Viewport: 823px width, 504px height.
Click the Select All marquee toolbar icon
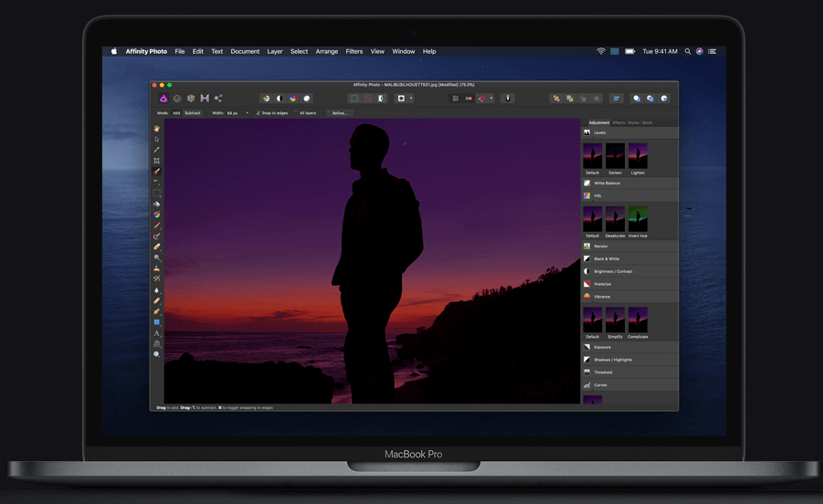(354, 99)
